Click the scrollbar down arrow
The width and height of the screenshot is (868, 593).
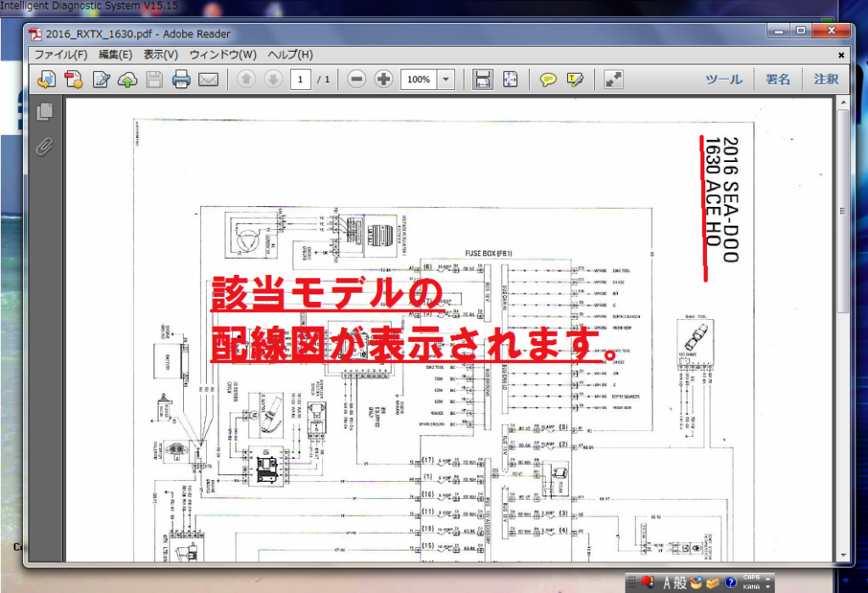point(843,555)
